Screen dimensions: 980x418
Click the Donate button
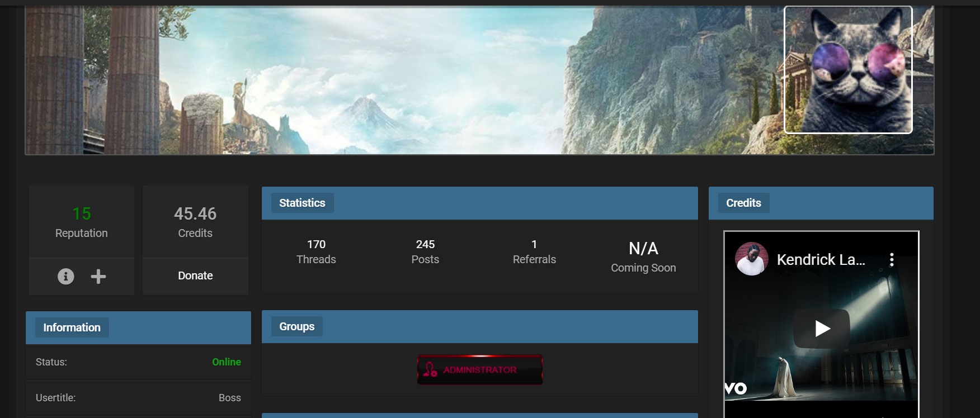click(195, 275)
